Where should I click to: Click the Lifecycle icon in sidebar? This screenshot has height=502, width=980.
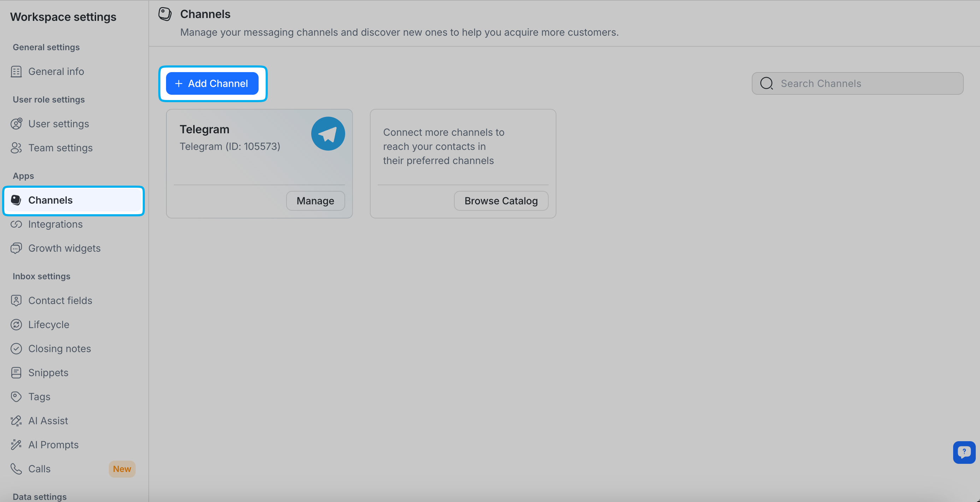(x=16, y=325)
